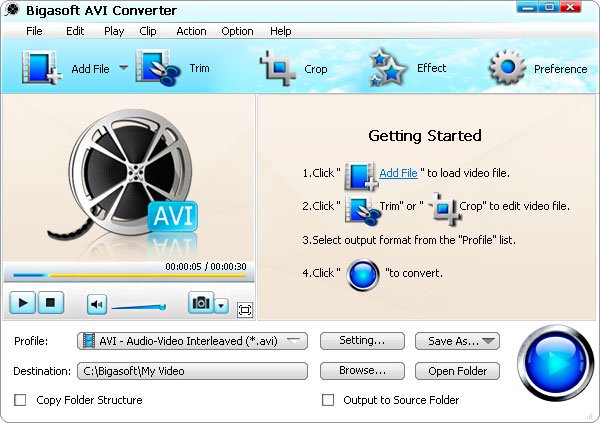Enable Copy Folder Structure checkbox
The image size is (600, 423).
20,400
